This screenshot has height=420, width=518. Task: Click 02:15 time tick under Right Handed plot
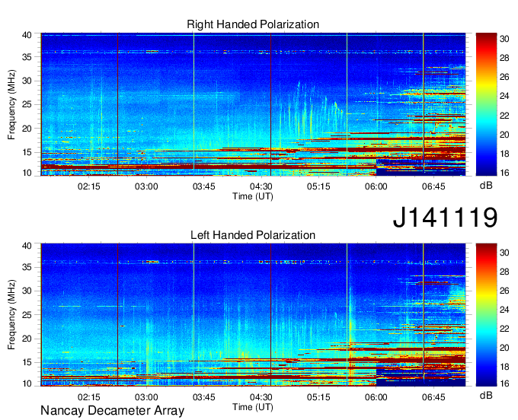89,186
